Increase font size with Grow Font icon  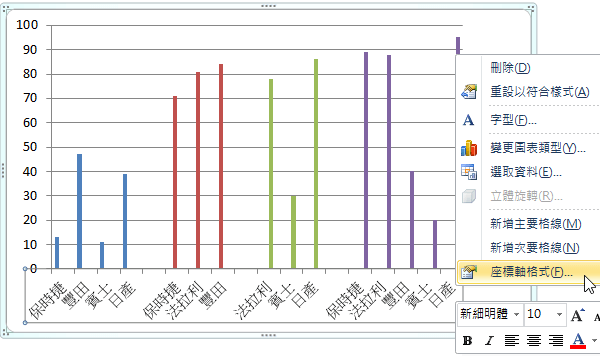(577, 315)
